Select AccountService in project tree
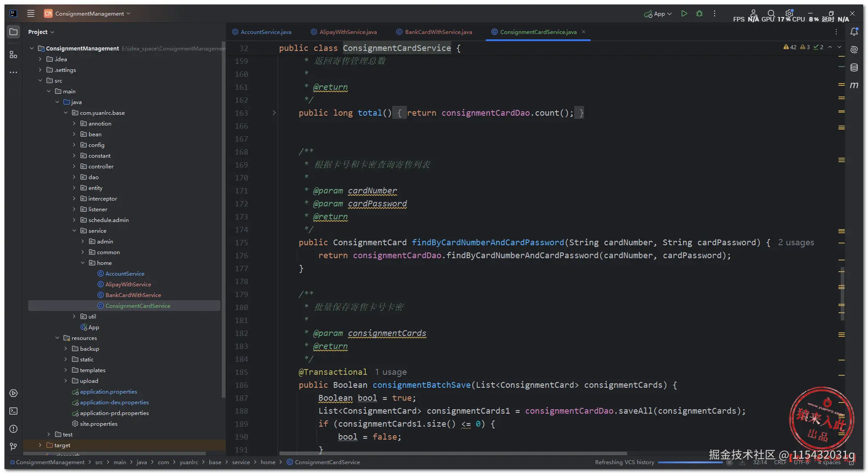868x474 pixels. tap(125, 273)
